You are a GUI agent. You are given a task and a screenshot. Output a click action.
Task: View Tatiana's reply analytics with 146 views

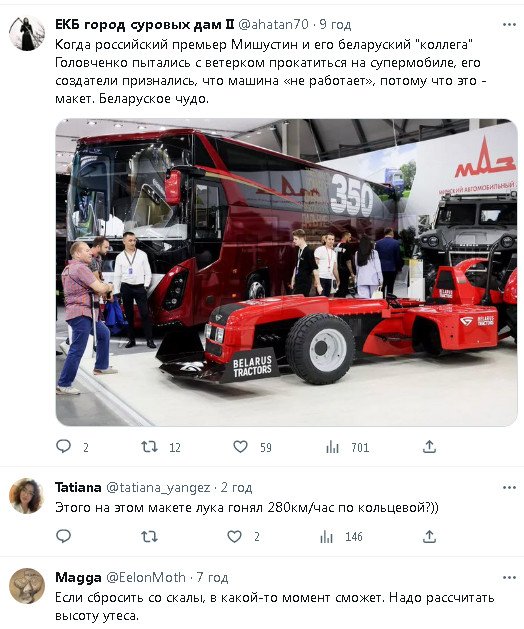[x=326, y=537]
